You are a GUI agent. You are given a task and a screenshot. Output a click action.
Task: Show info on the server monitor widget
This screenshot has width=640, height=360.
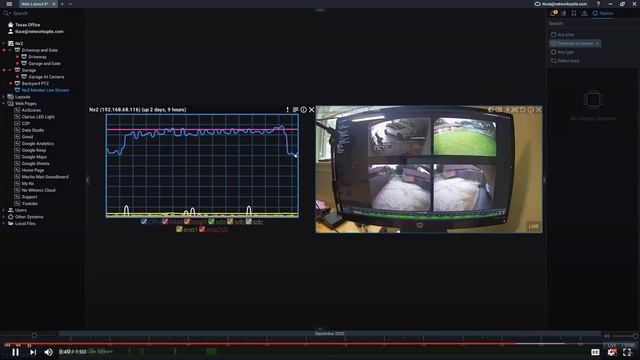(x=303, y=110)
